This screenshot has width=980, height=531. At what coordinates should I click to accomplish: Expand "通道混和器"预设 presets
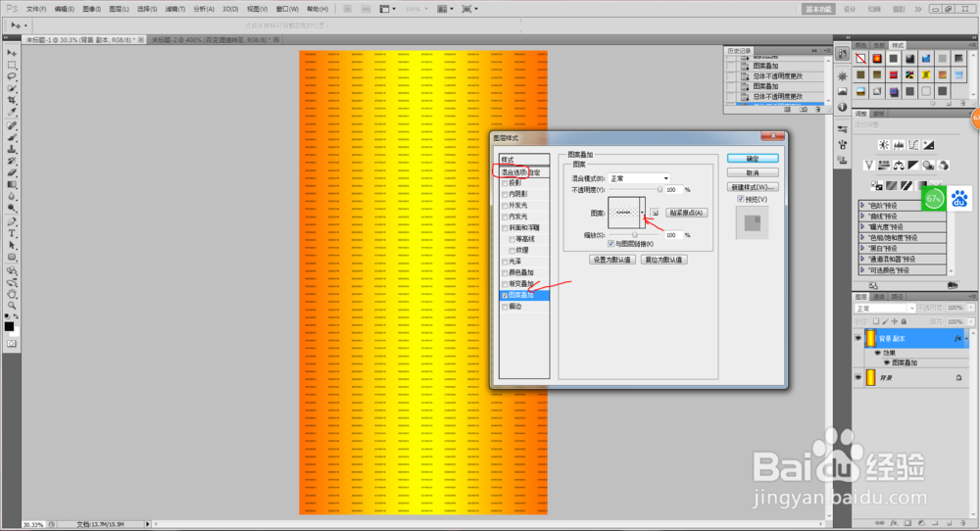coord(862,260)
